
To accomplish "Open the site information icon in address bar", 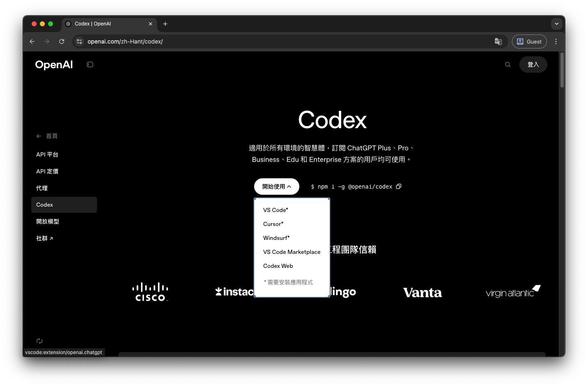I will click(79, 41).
